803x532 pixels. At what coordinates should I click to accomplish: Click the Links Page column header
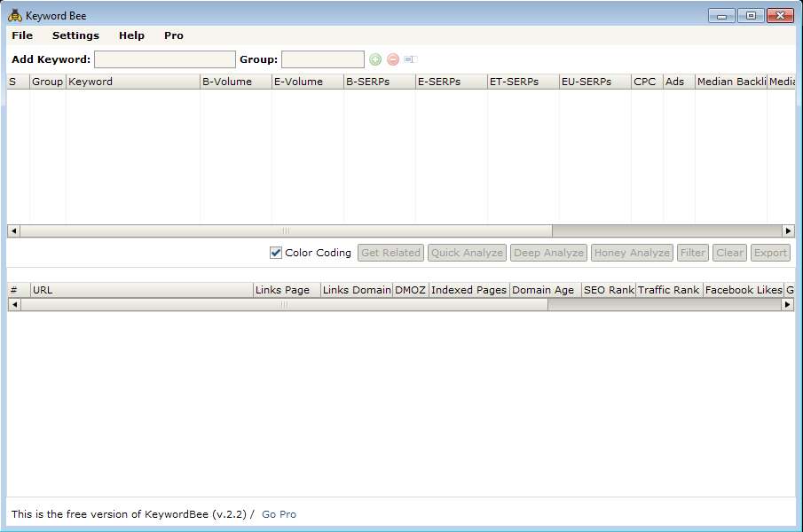tap(287, 290)
